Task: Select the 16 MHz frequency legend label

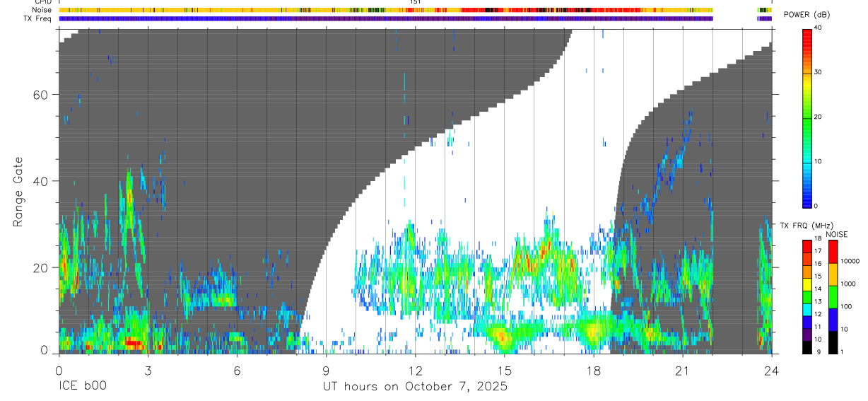Action: (819, 264)
